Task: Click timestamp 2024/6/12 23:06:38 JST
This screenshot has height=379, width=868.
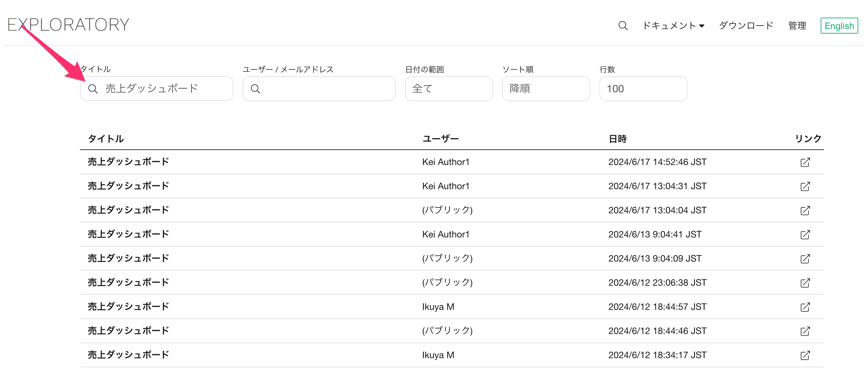Action: coord(657,283)
